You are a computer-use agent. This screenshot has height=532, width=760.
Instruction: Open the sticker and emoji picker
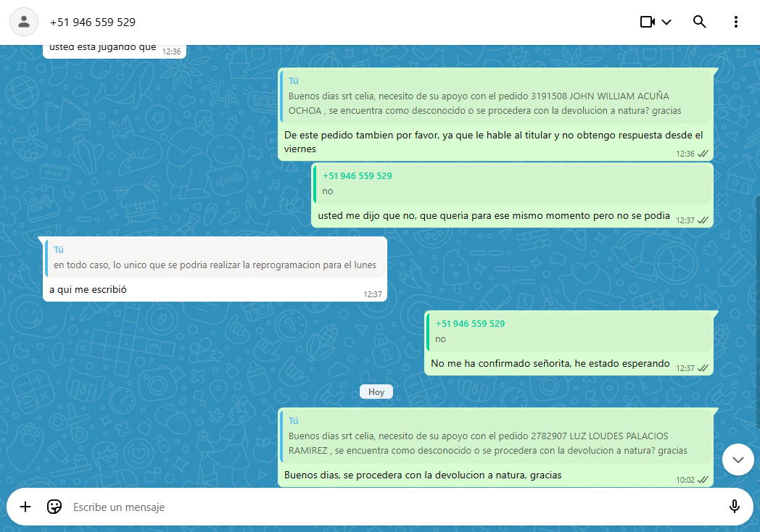(x=54, y=507)
